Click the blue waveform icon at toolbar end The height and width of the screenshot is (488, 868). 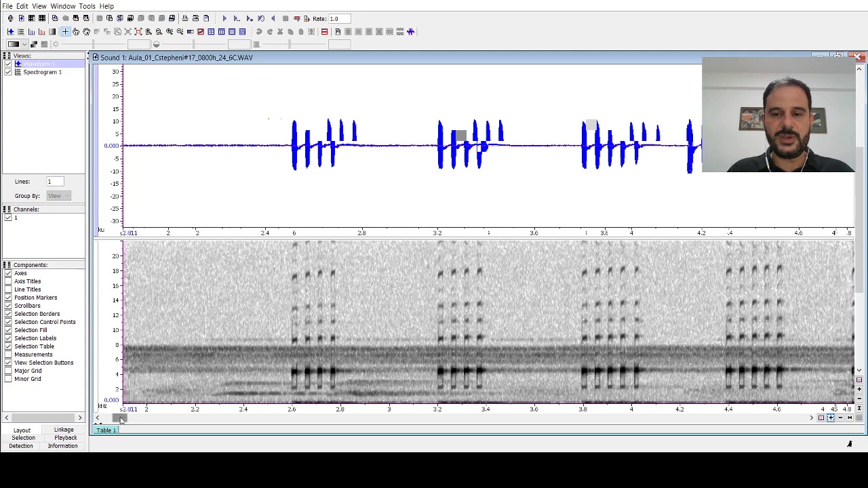click(x=410, y=32)
